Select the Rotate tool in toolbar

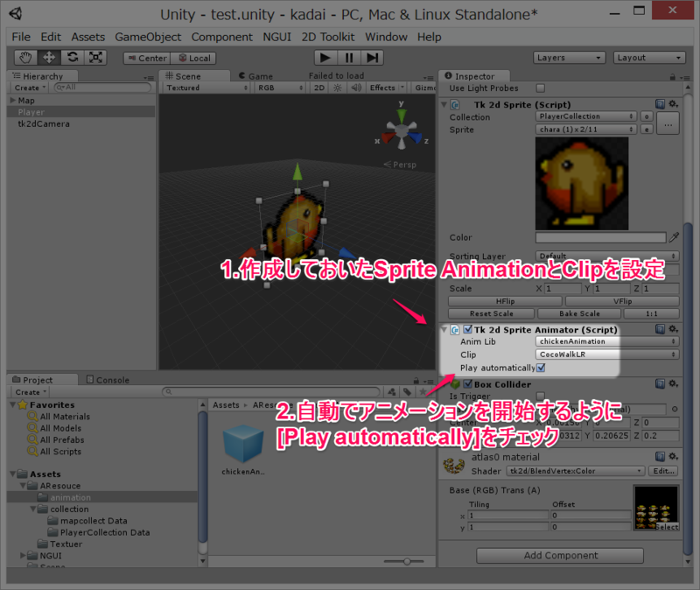(x=73, y=58)
